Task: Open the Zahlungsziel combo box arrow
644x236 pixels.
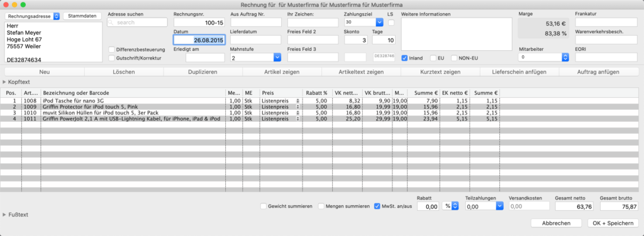Action: (379, 22)
